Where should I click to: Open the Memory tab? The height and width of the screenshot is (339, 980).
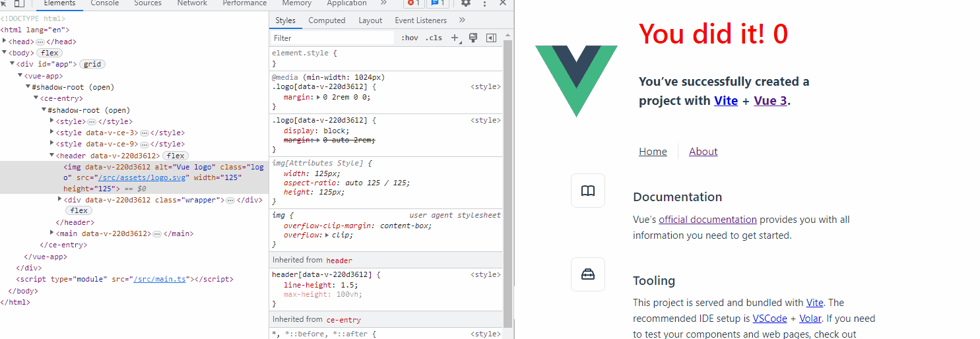click(x=296, y=3)
